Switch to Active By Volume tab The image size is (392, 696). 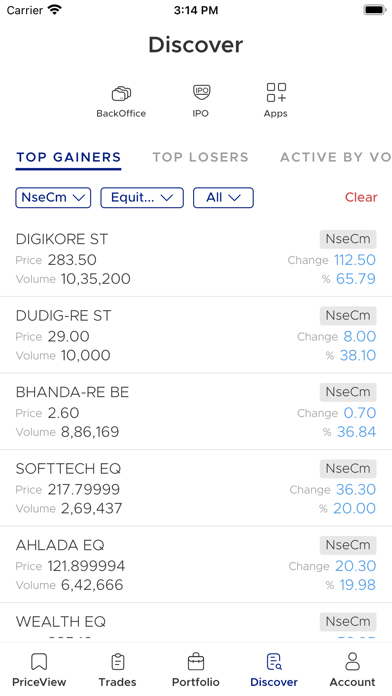(x=336, y=157)
